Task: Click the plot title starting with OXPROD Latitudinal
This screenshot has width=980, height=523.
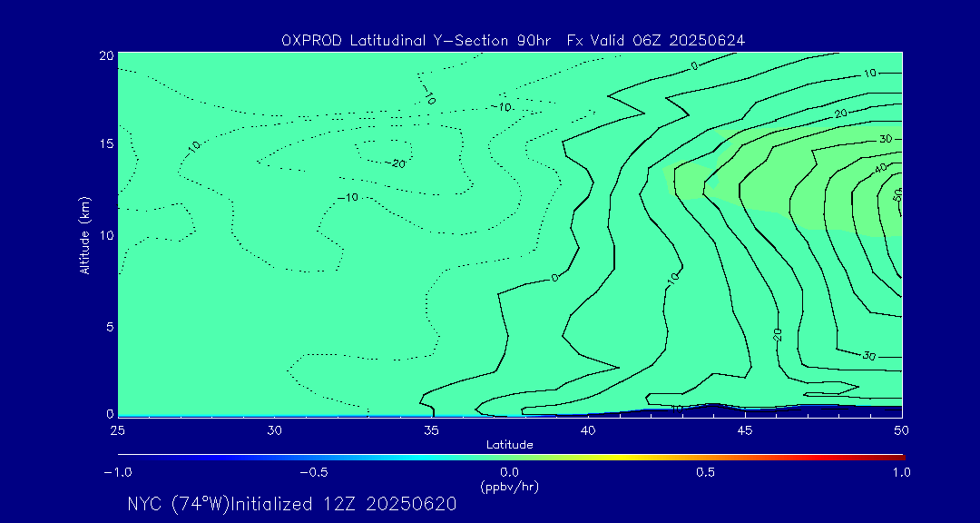Action: click(x=513, y=41)
